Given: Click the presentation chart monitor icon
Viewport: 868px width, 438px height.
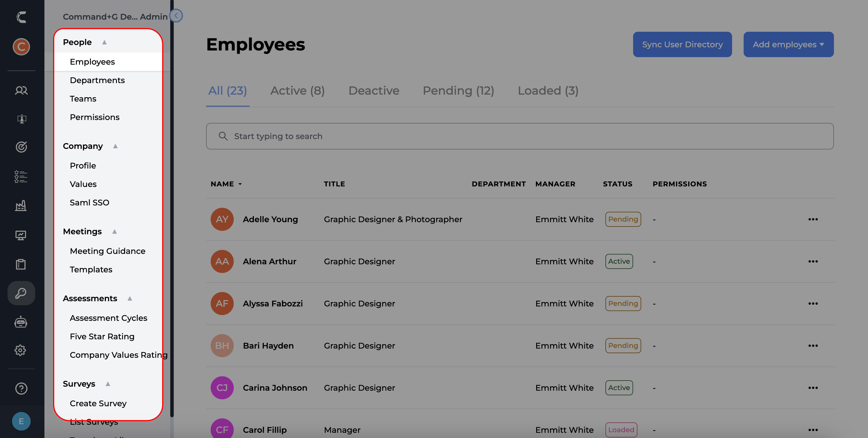Looking at the screenshot, I should pos(21,235).
